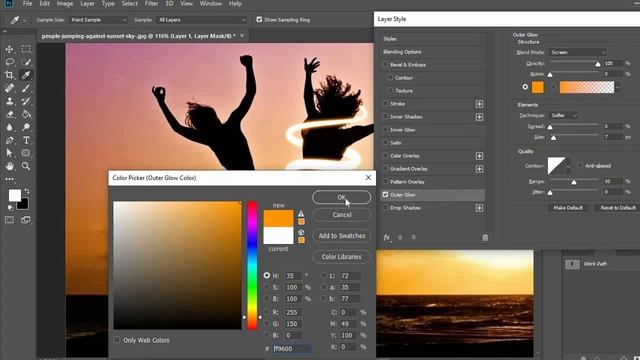This screenshot has height=360, width=640.
Task: Select the people-jumping document tab
Action: [x=138, y=36]
